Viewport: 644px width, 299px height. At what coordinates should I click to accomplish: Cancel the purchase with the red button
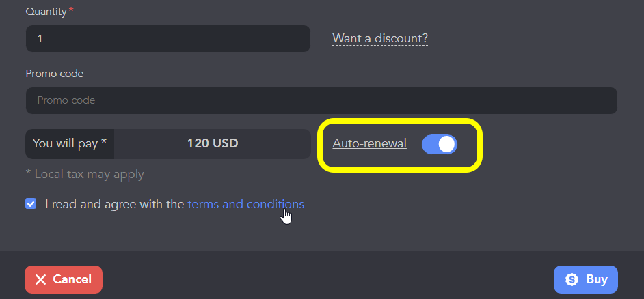tap(64, 280)
